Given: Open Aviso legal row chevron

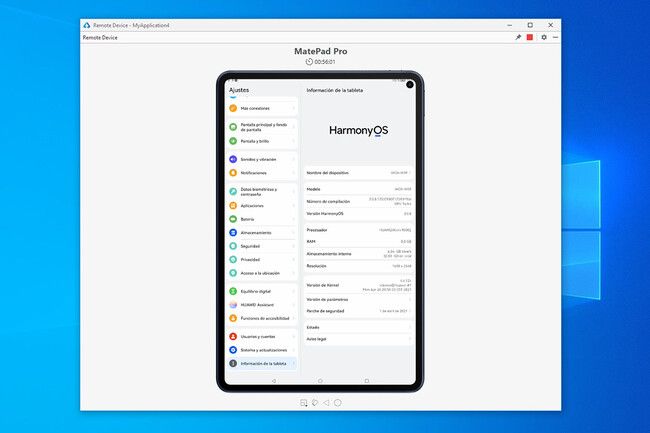Looking at the screenshot, I should click(410, 339).
